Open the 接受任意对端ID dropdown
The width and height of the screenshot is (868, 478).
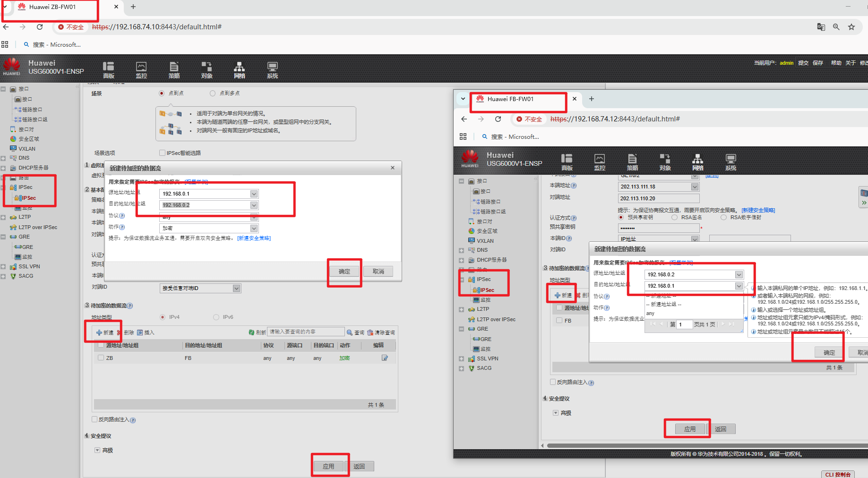(x=236, y=289)
